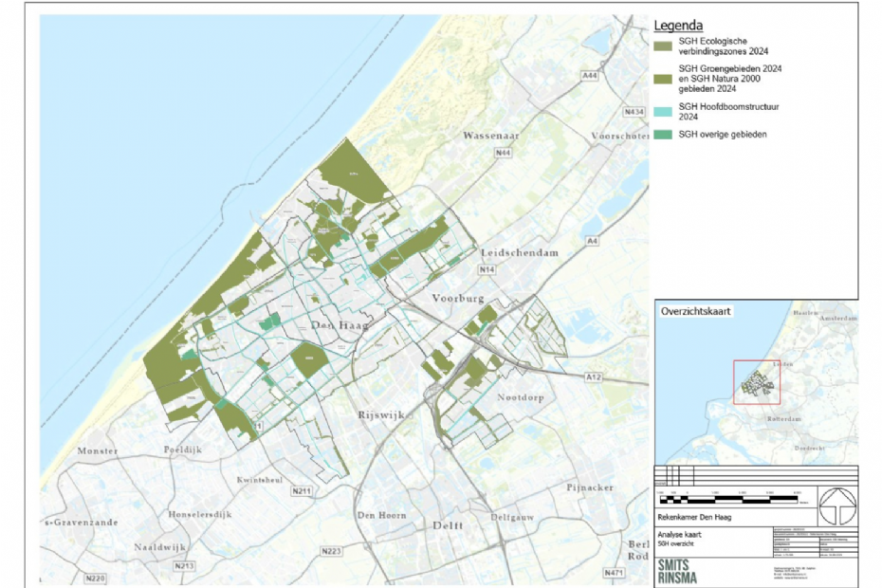The width and height of the screenshot is (882, 588).
Task: Select the SGH overzicht label
Action: click(x=676, y=543)
